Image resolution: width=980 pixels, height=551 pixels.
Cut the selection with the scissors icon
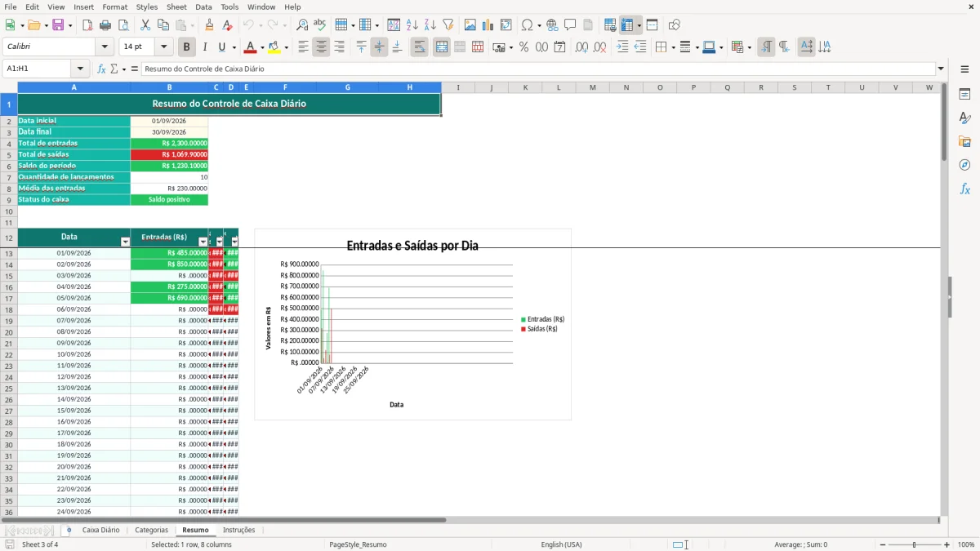[145, 25]
